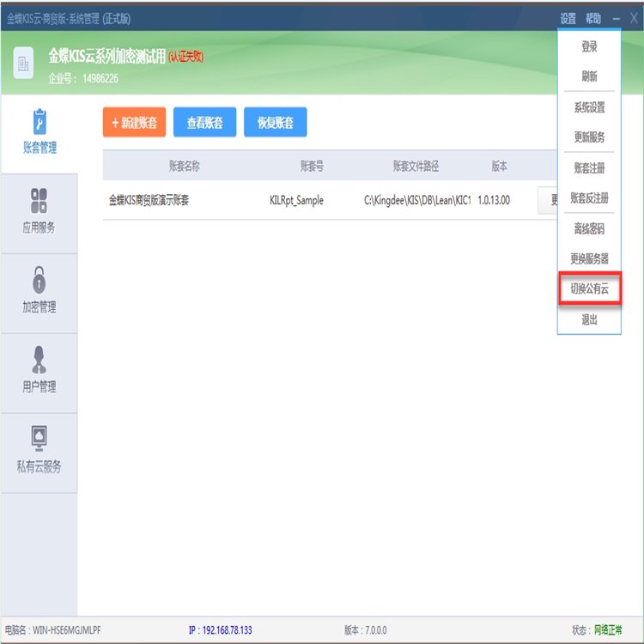Click the company building icon in header

point(23,63)
